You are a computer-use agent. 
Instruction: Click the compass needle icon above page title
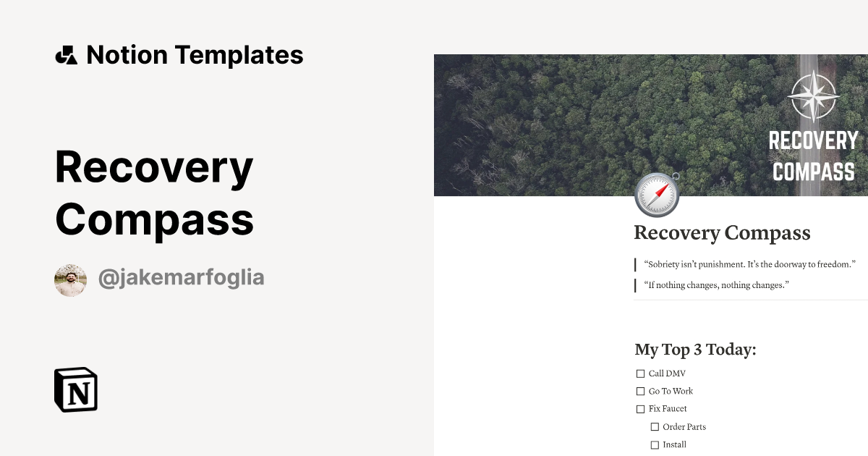click(x=657, y=193)
